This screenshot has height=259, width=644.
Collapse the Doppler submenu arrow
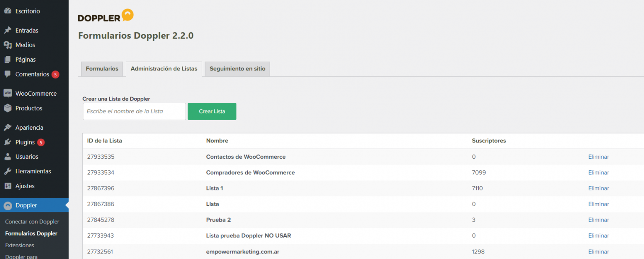pyautogui.click(x=66, y=205)
